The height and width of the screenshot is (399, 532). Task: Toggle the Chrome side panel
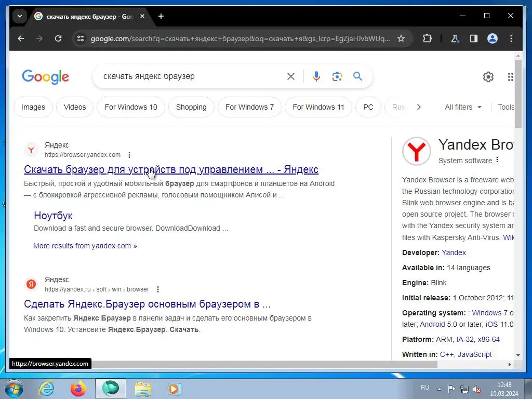pos(474,38)
